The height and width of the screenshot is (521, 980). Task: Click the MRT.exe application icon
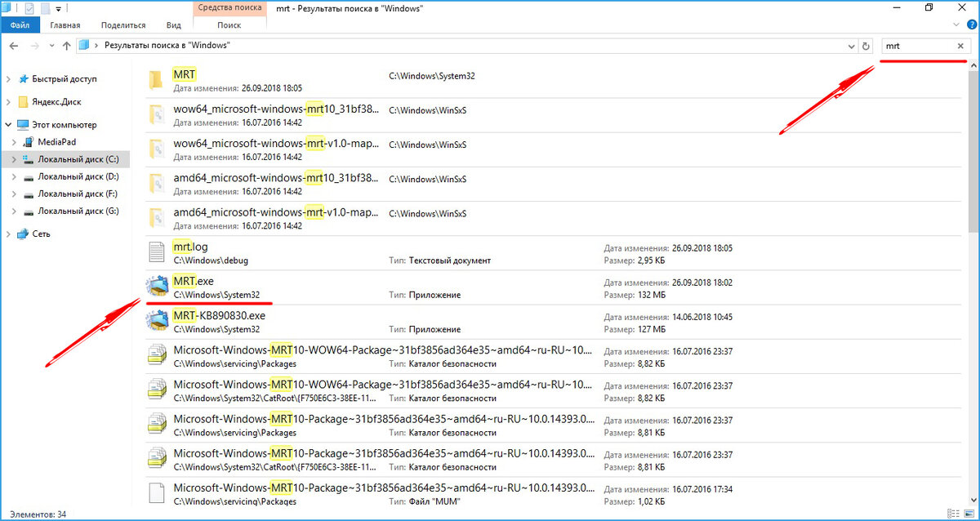(x=156, y=287)
